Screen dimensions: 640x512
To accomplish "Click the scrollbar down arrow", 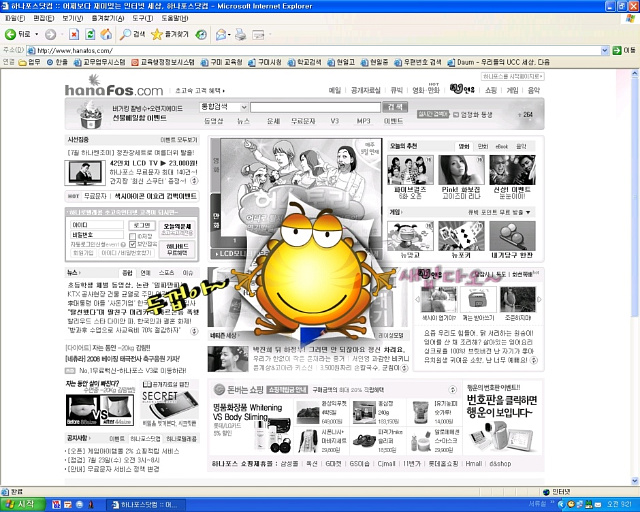I will tap(634, 481).
